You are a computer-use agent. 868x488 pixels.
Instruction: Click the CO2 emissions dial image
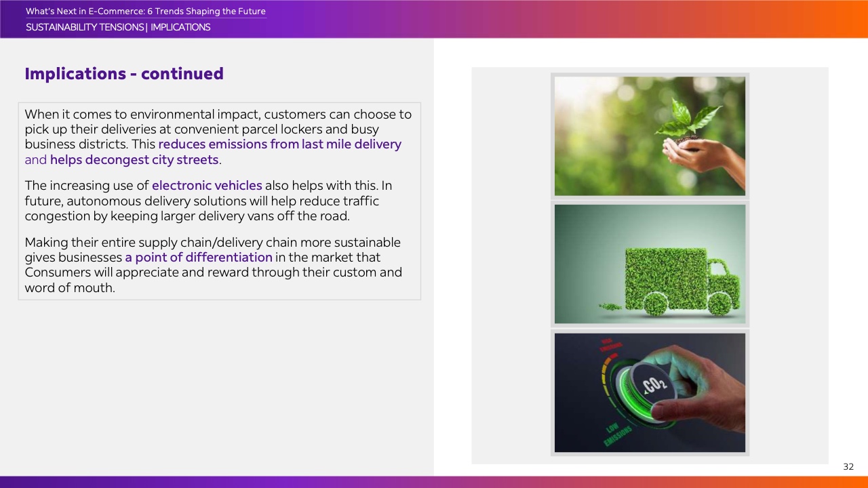pos(650,392)
